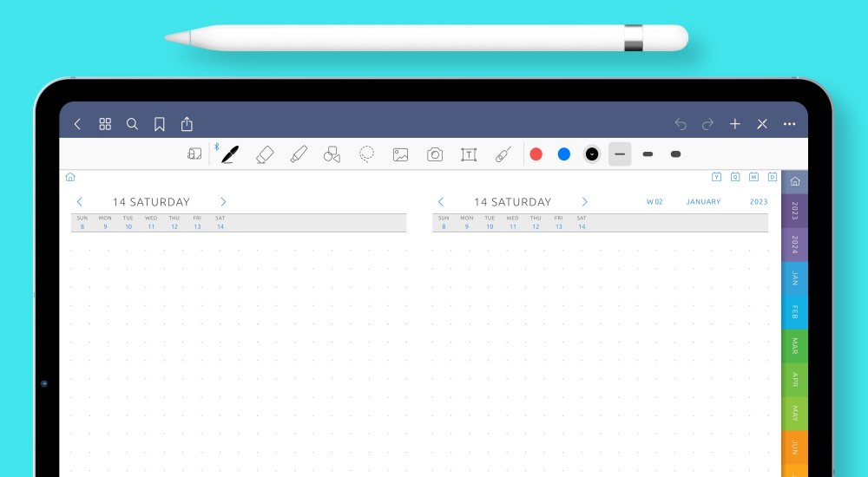Add a new page with plus icon
The image size is (868, 477).
(734, 124)
